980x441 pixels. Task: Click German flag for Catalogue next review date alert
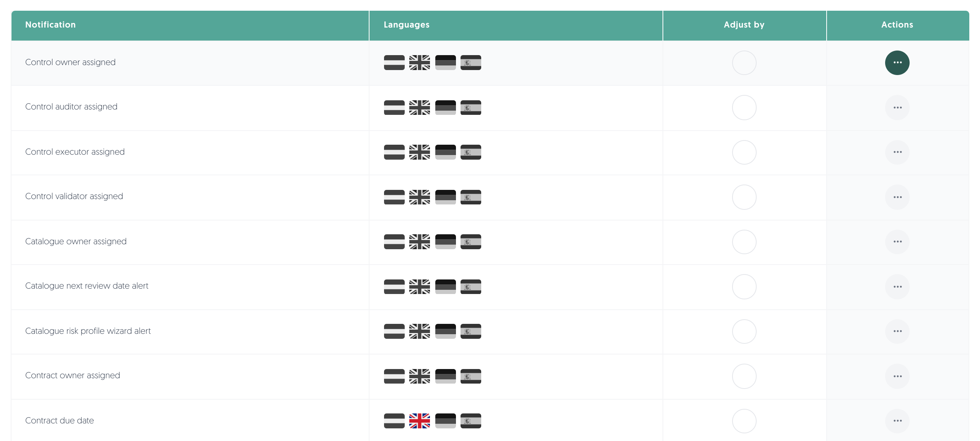click(445, 287)
